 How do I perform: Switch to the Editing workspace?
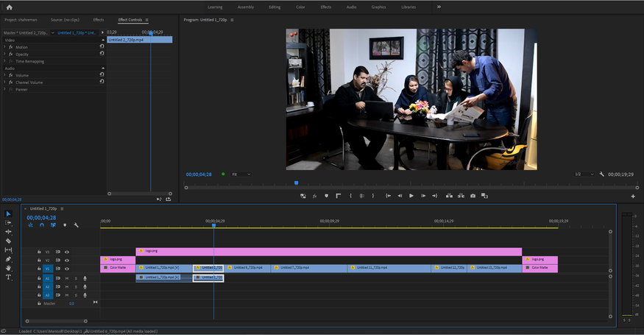click(x=275, y=7)
